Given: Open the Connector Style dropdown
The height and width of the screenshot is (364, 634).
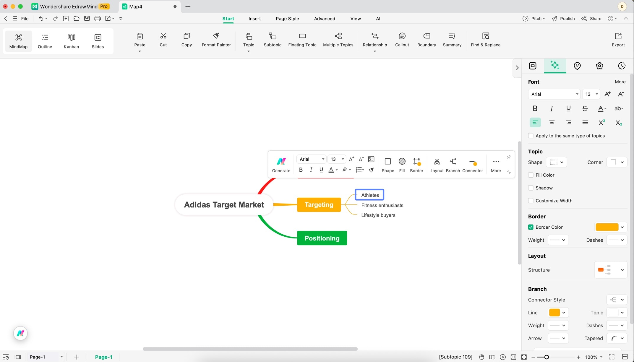Looking at the screenshot, I should coord(617,300).
